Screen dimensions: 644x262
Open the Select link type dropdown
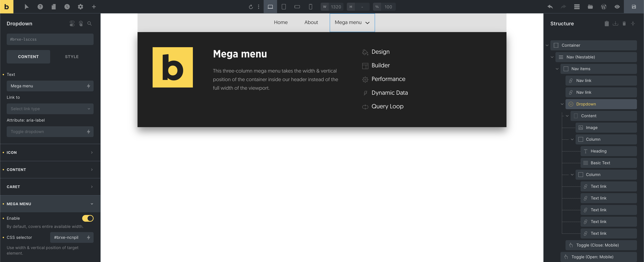click(x=50, y=109)
